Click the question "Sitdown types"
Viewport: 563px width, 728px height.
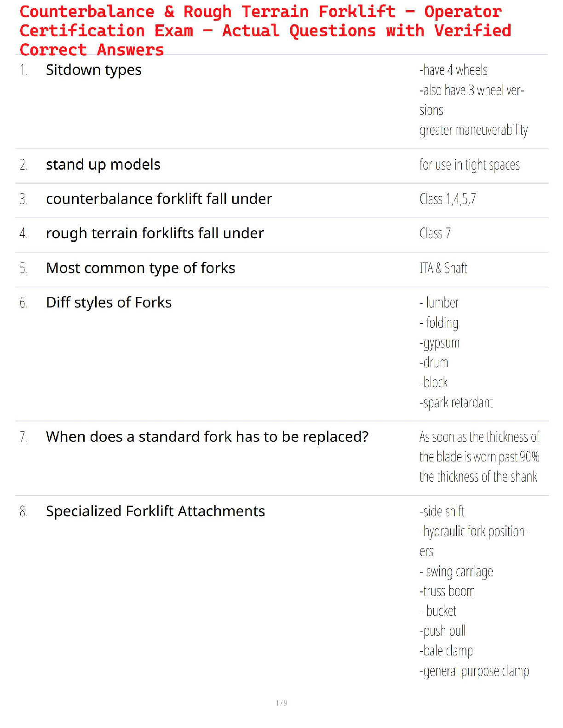click(93, 70)
